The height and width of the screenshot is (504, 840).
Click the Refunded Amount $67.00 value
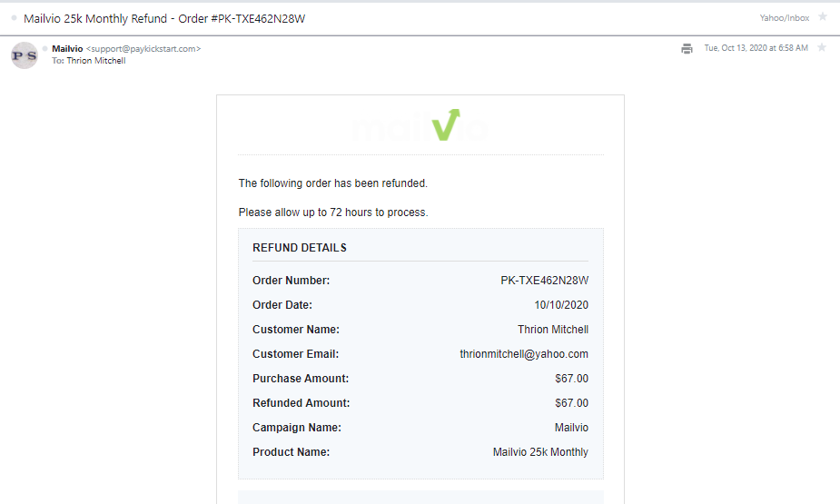coord(571,403)
